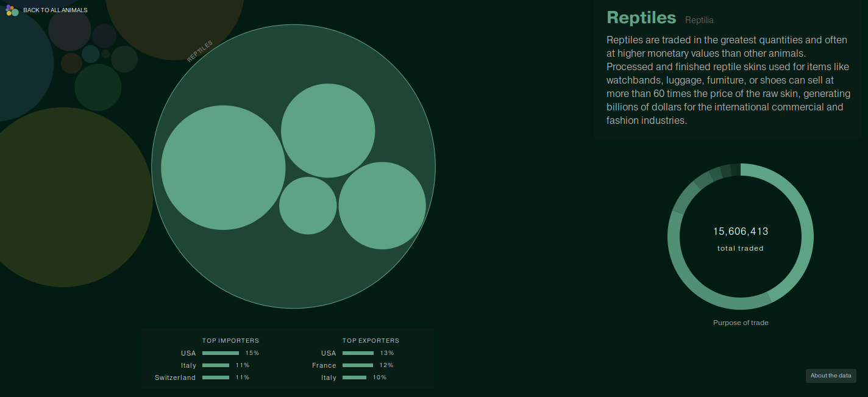Click the 'TOP IMPORTERS' heading
Viewport: 868px width, 397px height.
(230, 340)
